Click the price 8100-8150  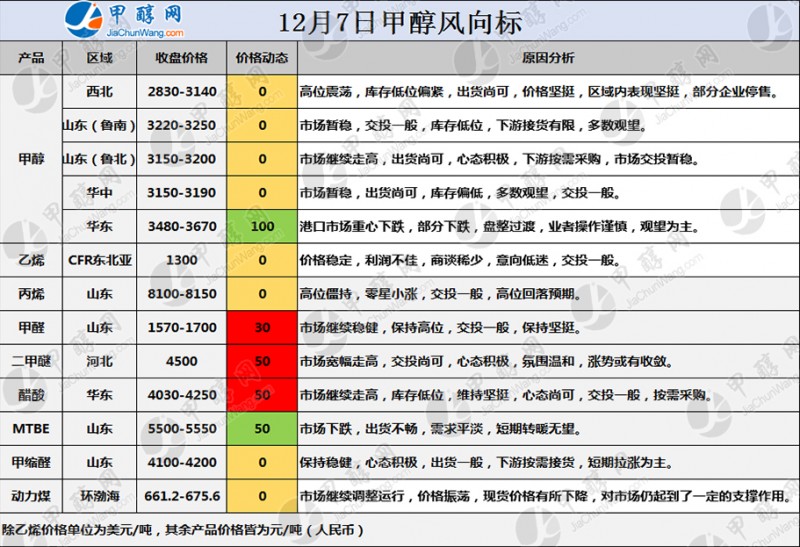point(182,294)
